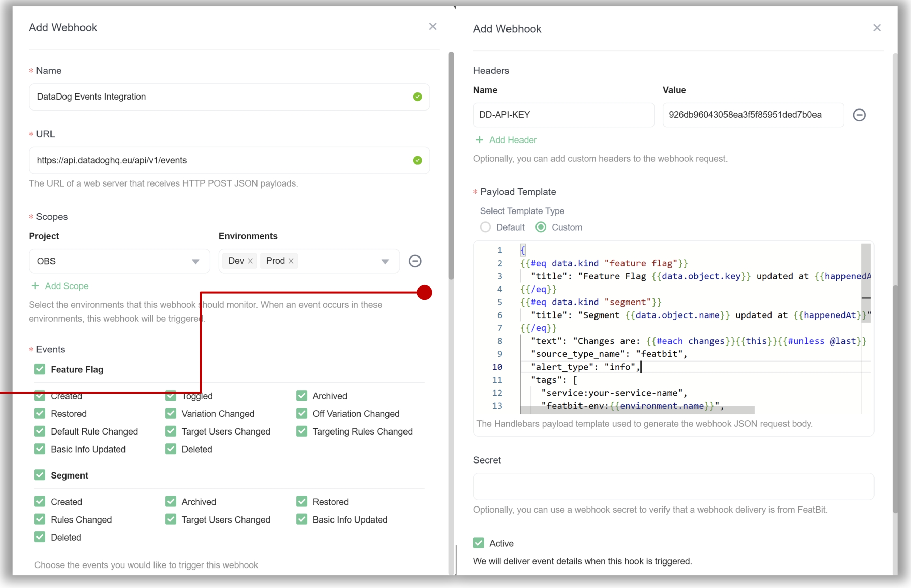Toggle the Feature Flag checkbox
The image size is (911, 588).
(38, 369)
